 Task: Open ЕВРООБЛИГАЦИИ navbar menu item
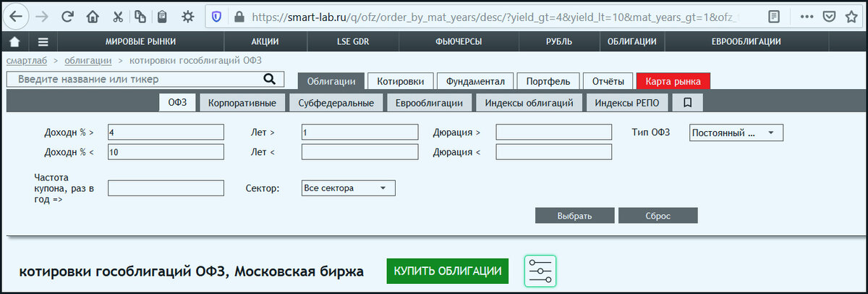(x=746, y=42)
